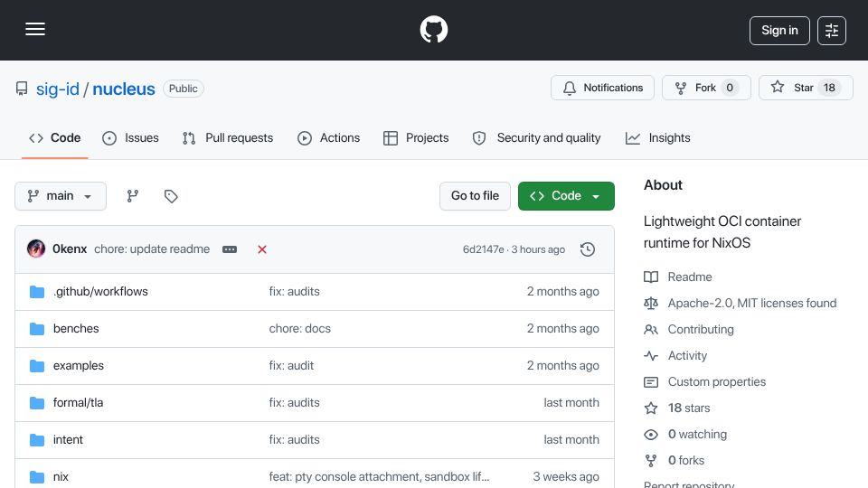
Task: Open the nucleus repository link
Action: (124, 89)
